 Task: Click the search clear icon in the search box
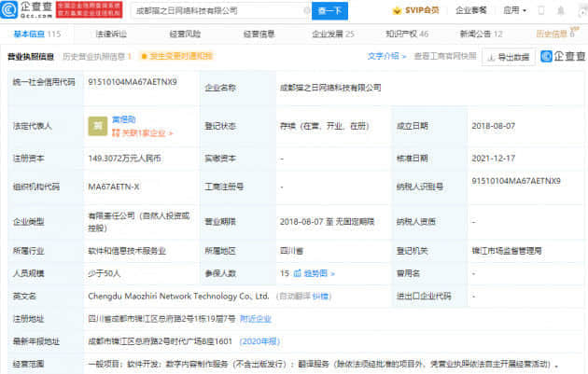click(306, 11)
